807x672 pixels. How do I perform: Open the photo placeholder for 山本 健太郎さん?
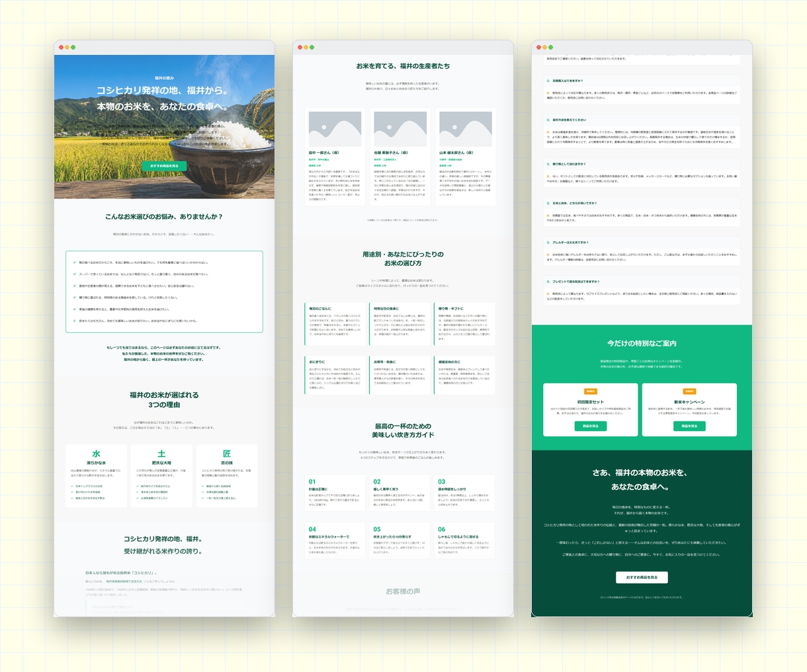coord(466,129)
